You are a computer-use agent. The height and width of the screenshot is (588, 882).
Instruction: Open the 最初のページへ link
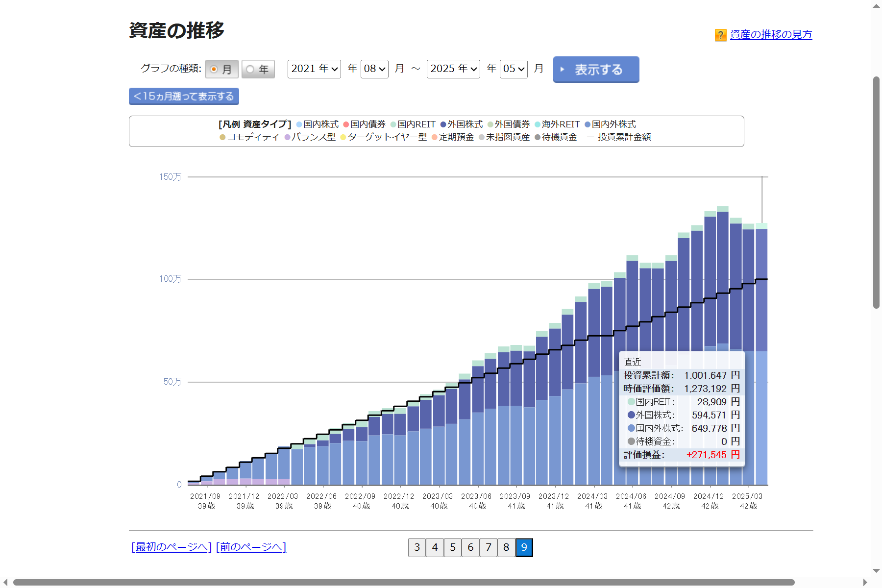(x=171, y=547)
